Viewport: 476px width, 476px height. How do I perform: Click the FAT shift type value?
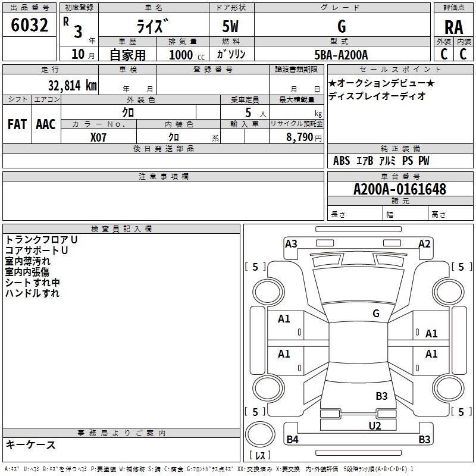[17, 124]
